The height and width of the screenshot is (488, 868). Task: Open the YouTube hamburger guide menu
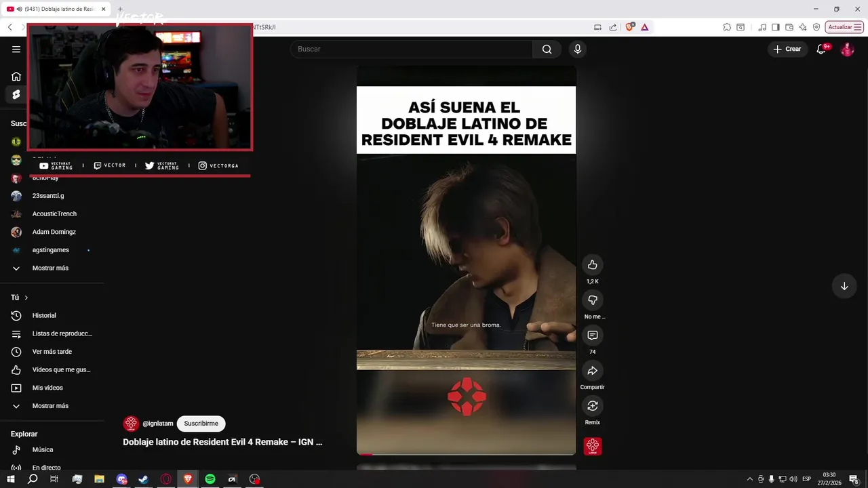click(x=16, y=49)
